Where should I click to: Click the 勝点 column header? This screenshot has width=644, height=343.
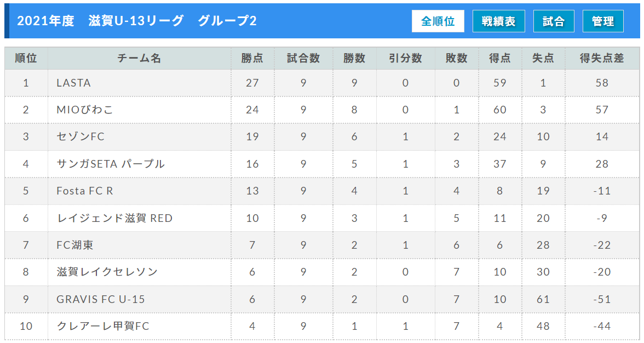click(252, 58)
